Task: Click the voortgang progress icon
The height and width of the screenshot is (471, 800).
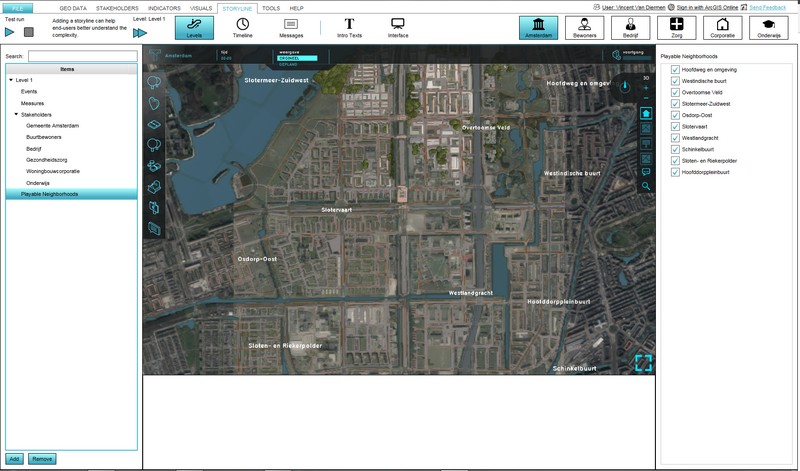Action: [x=617, y=55]
